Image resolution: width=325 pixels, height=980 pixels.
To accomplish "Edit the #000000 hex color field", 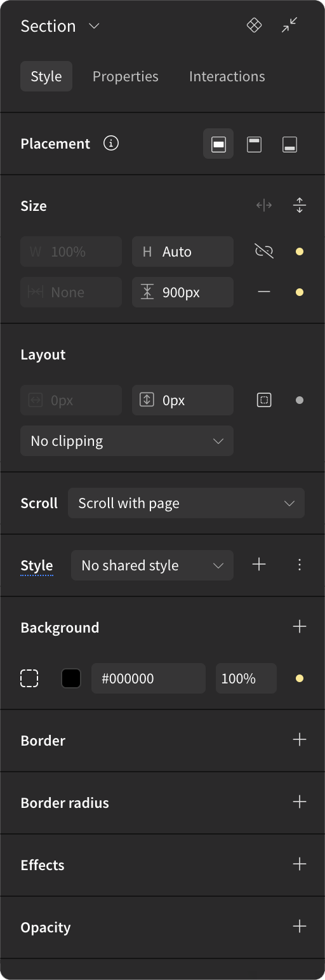I will pyautogui.click(x=149, y=678).
